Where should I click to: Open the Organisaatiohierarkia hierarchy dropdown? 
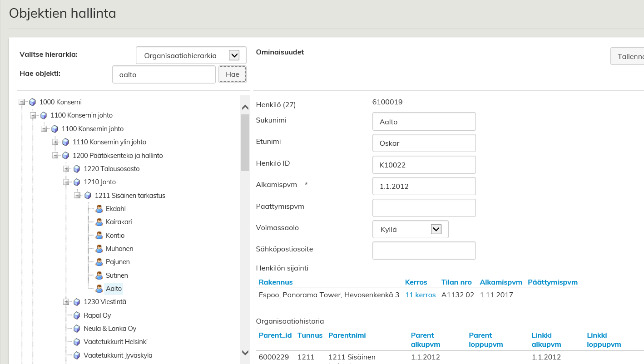[234, 55]
